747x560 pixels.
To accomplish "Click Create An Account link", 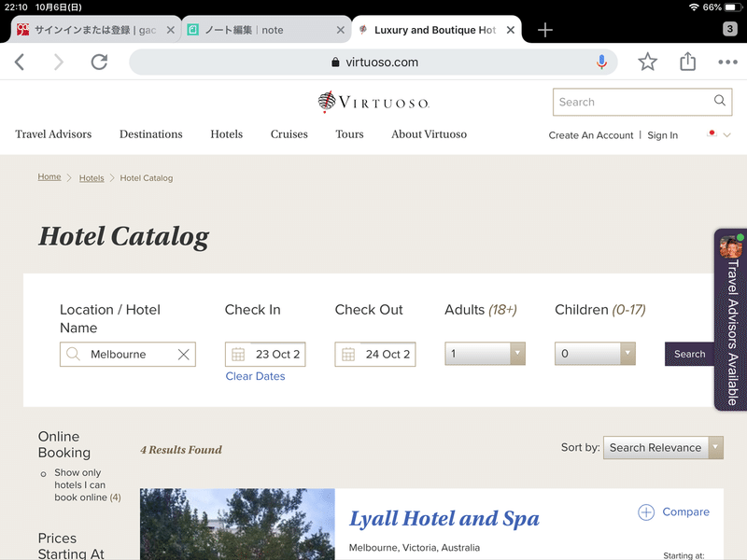I will coord(591,135).
